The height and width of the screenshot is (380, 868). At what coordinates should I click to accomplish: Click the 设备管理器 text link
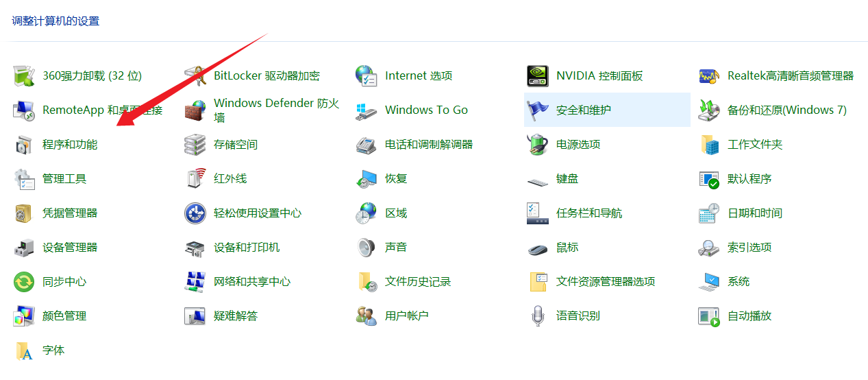(70, 247)
